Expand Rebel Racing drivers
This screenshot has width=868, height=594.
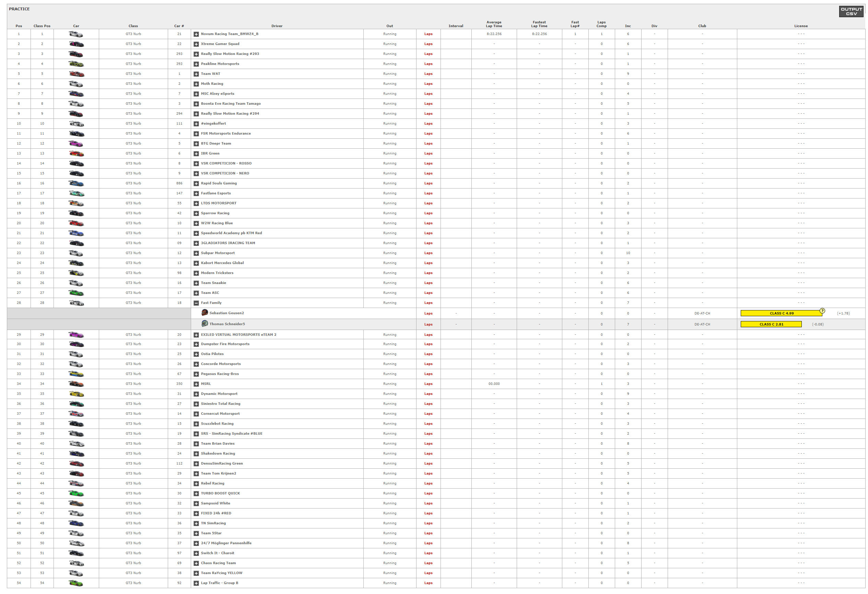[196, 484]
